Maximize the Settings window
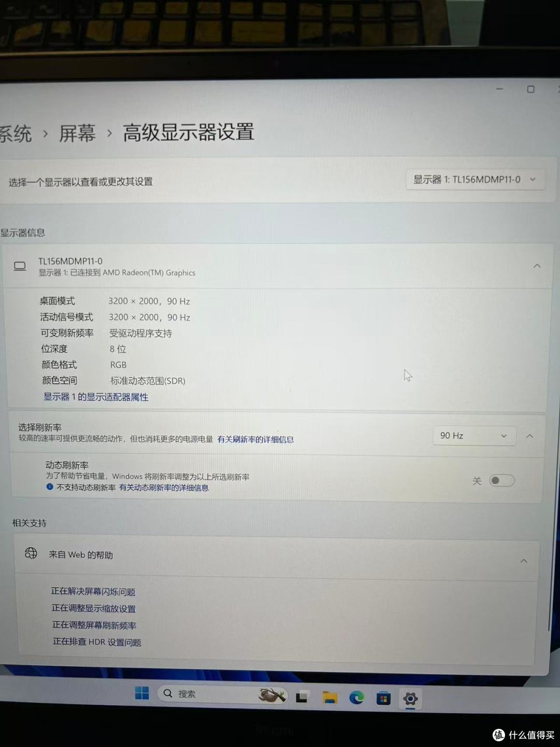 pyautogui.click(x=530, y=89)
